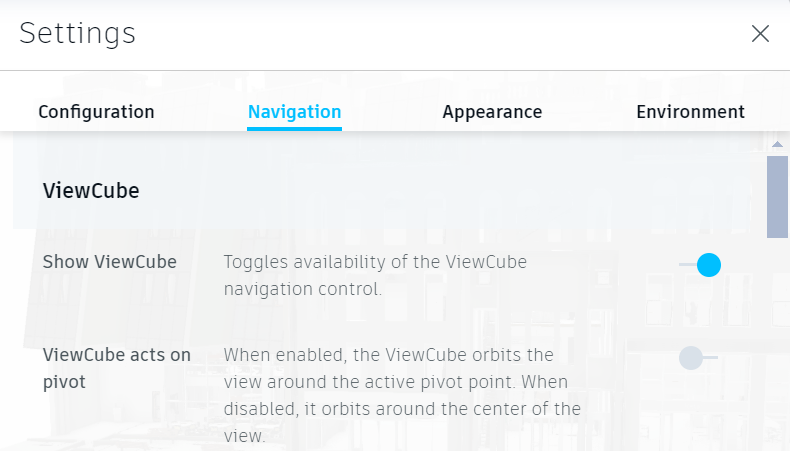Screen dimensions: 790x451
Task: Click the empty band right of ViewCube heading
Action: pyautogui.click(x=450, y=191)
